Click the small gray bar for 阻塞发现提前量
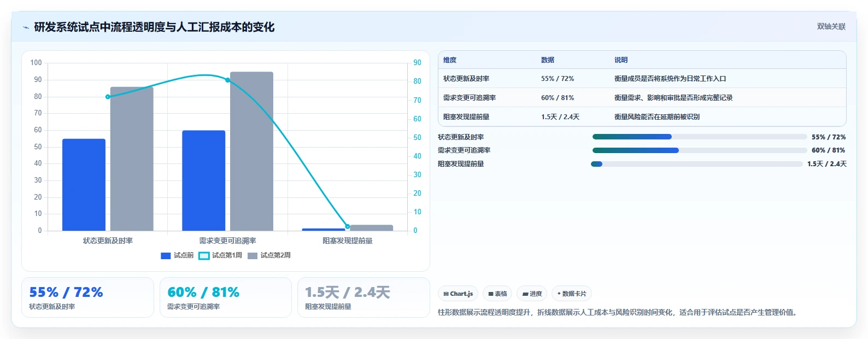Screen dimensions: 868x339 tap(372, 228)
